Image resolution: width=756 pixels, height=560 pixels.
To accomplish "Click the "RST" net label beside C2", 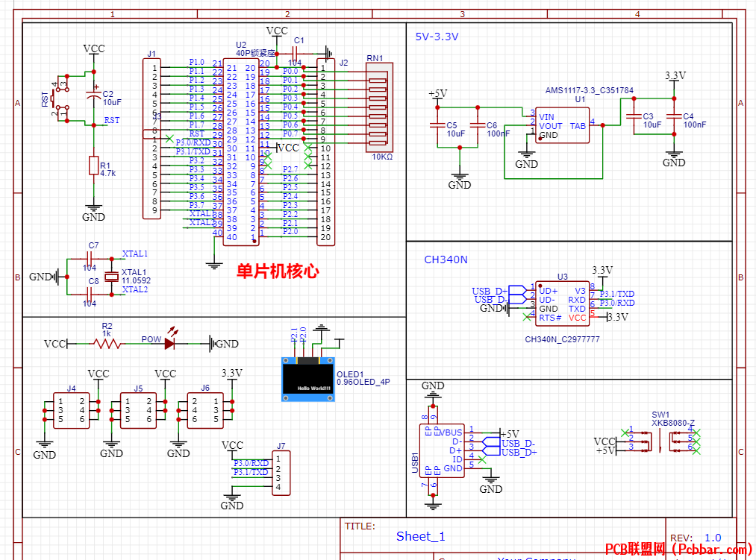I will [x=112, y=120].
